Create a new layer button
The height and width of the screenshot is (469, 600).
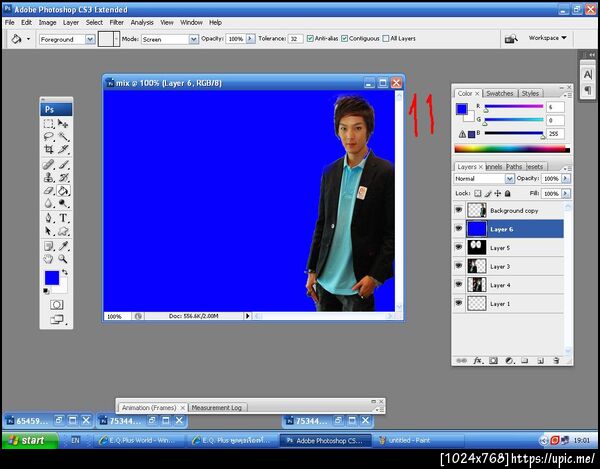pyautogui.click(x=540, y=360)
